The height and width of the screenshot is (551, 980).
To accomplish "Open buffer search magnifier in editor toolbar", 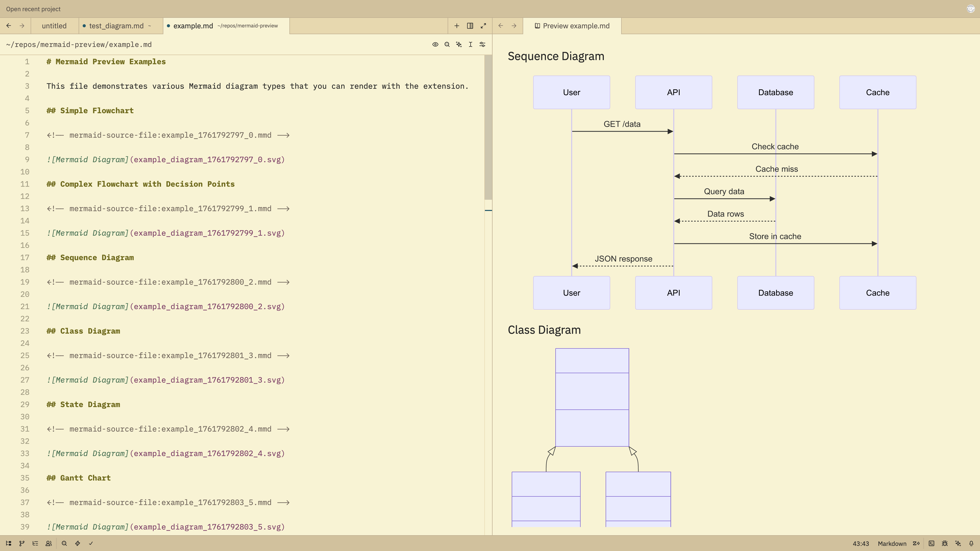I will [x=447, y=44].
